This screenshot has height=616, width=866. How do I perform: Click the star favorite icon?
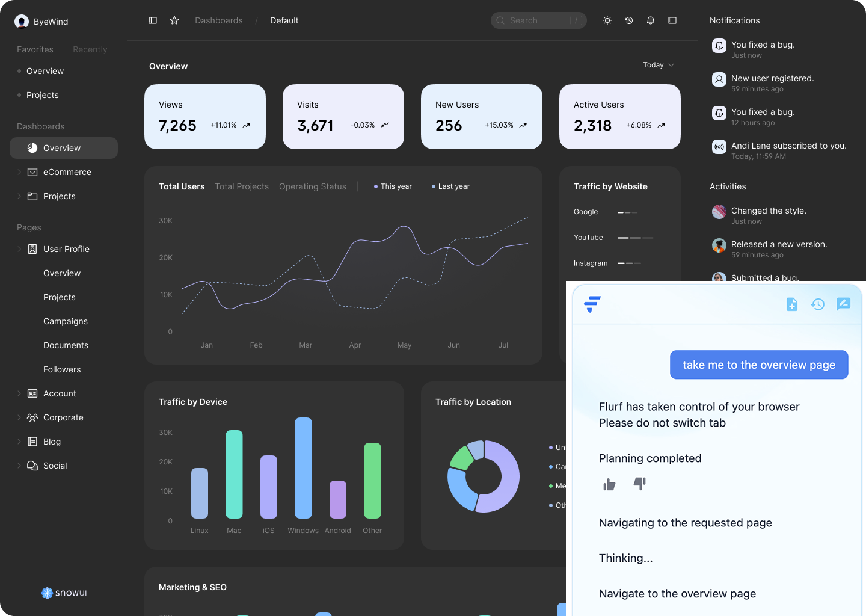tap(174, 20)
